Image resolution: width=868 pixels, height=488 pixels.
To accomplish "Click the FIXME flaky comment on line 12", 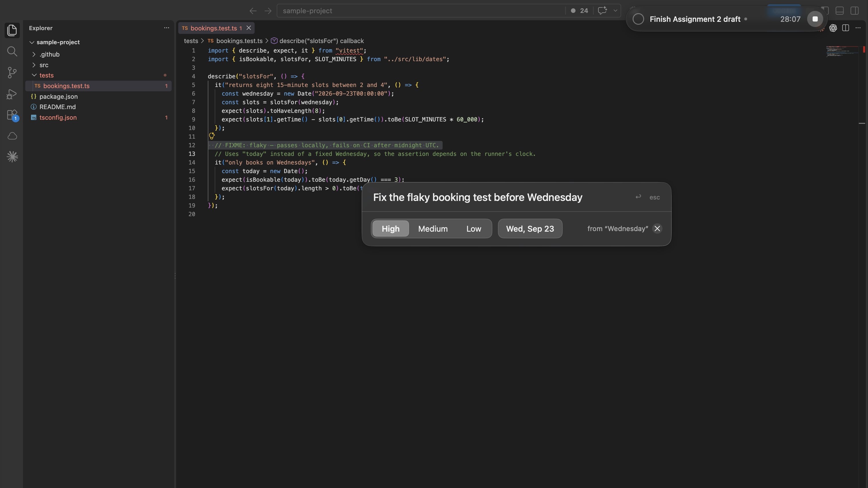I will click(x=327, y=145).
